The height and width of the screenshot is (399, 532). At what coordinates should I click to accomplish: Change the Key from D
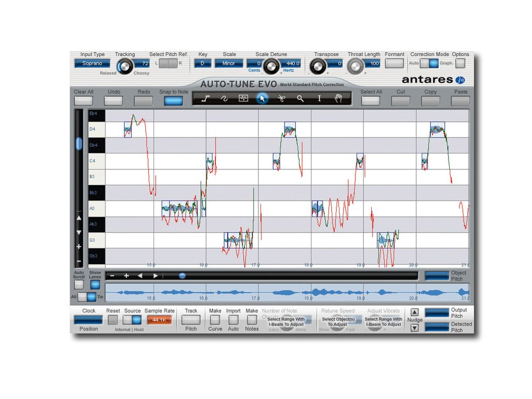pyautogui.click(x=202, y=64)
